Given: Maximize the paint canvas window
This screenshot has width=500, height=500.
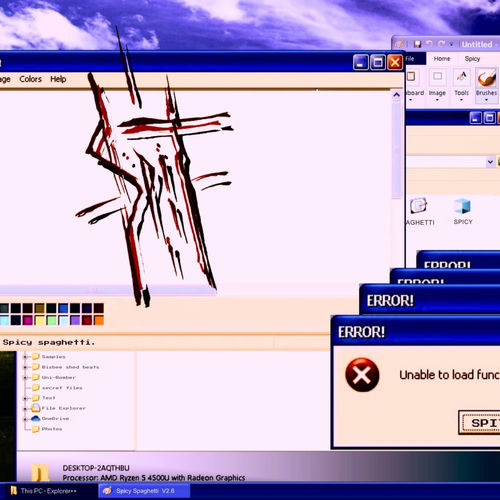Looking at the screenshot, I should pos(378,62).
